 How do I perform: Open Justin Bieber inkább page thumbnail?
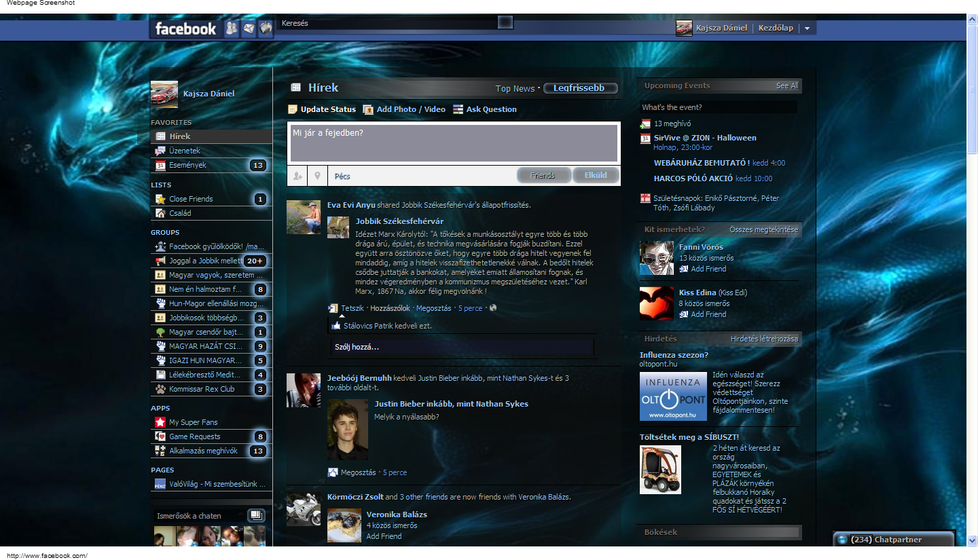pos(348,429)
